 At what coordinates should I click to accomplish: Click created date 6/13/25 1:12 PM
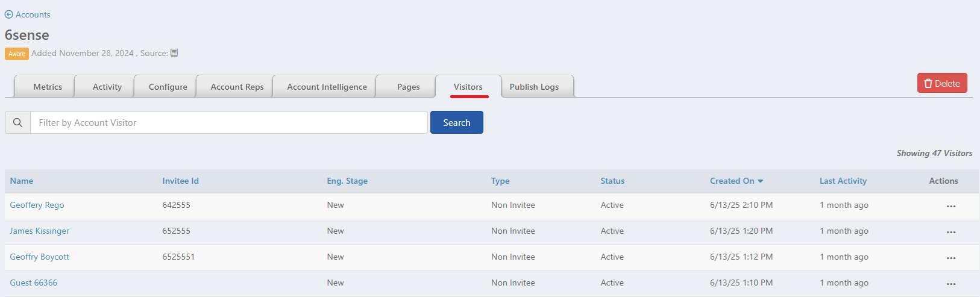point(741,257)
